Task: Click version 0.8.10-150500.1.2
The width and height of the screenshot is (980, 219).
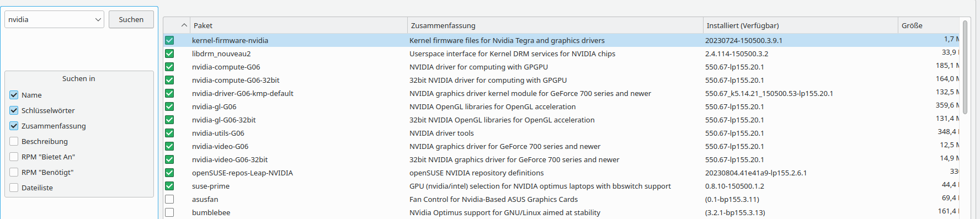Action: pyautogui.click(x=735, y=186)
